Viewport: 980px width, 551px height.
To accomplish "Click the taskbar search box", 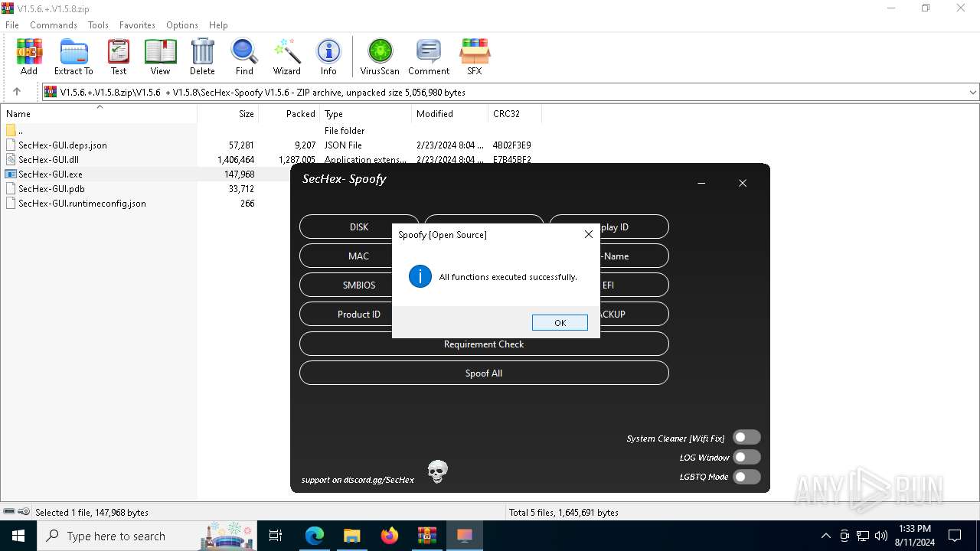I will point(147,536).
